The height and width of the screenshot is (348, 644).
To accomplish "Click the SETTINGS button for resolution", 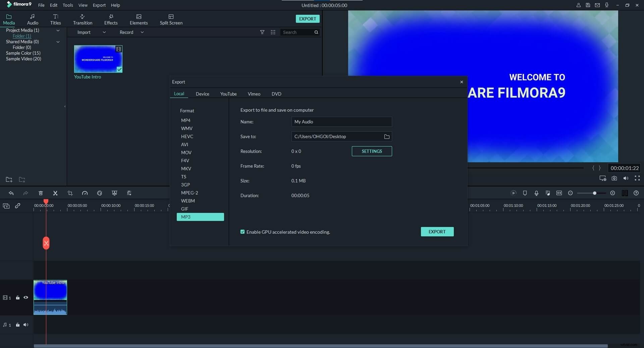I will (372, 151).
